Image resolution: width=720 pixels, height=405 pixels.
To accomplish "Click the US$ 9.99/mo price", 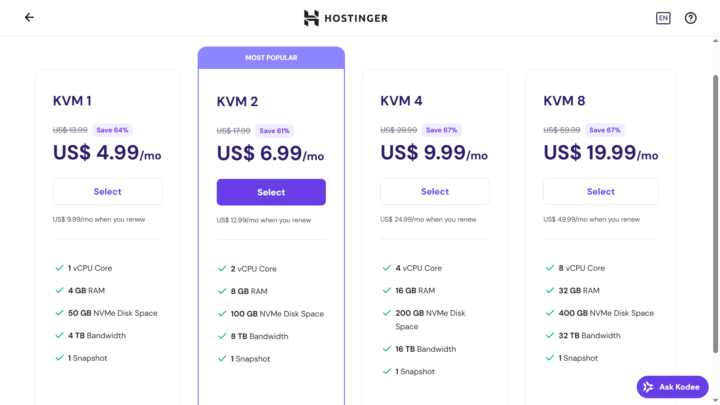I will (434, 152).
